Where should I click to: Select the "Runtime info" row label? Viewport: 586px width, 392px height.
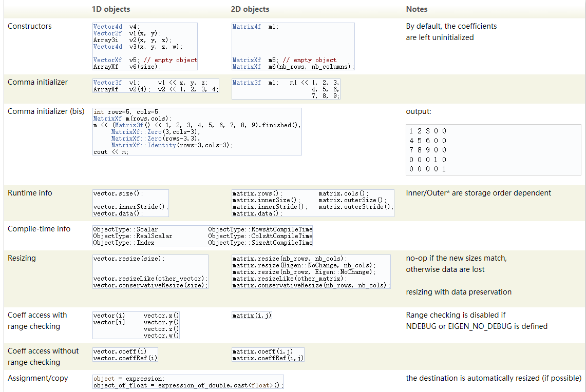click(x=30, y=193)
